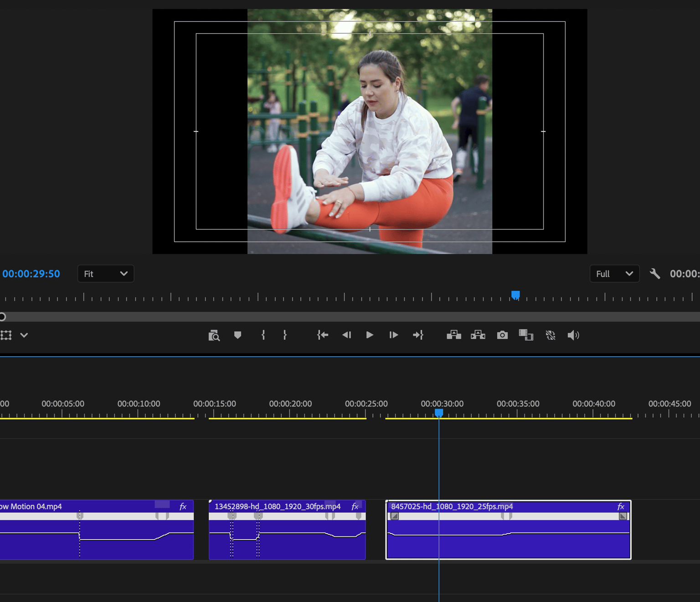Toggle audio mute speaker icon
The height and width of the screenshot is (602, 700).
573,335
